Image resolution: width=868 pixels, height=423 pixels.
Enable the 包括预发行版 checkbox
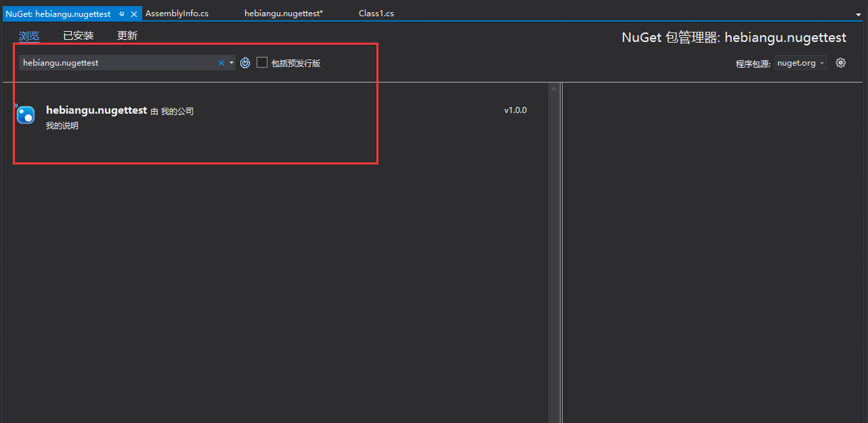(x=262, y=62)
